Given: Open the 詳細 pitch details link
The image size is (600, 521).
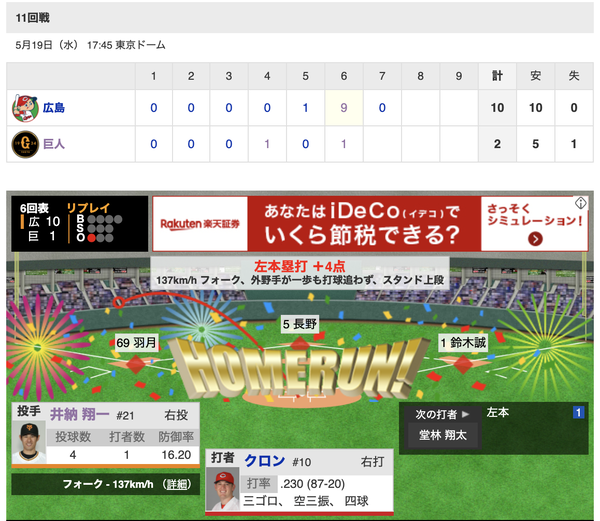Looking at the screenshot, I should pyautogui.click(x=176, y=484).
